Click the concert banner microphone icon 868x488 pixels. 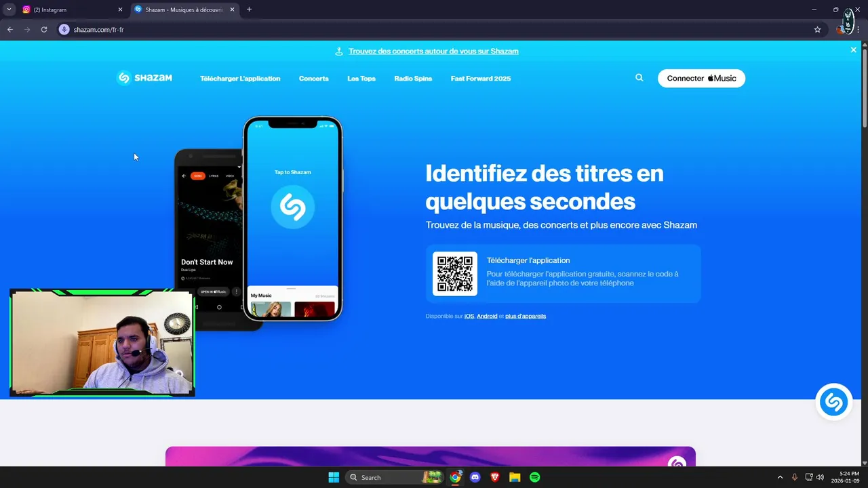pos(339,52)
